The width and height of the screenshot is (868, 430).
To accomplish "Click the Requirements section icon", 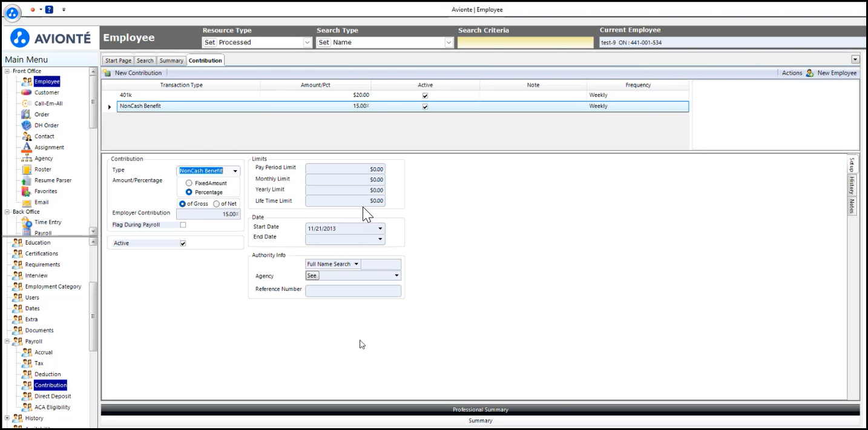I will (18, 264).
